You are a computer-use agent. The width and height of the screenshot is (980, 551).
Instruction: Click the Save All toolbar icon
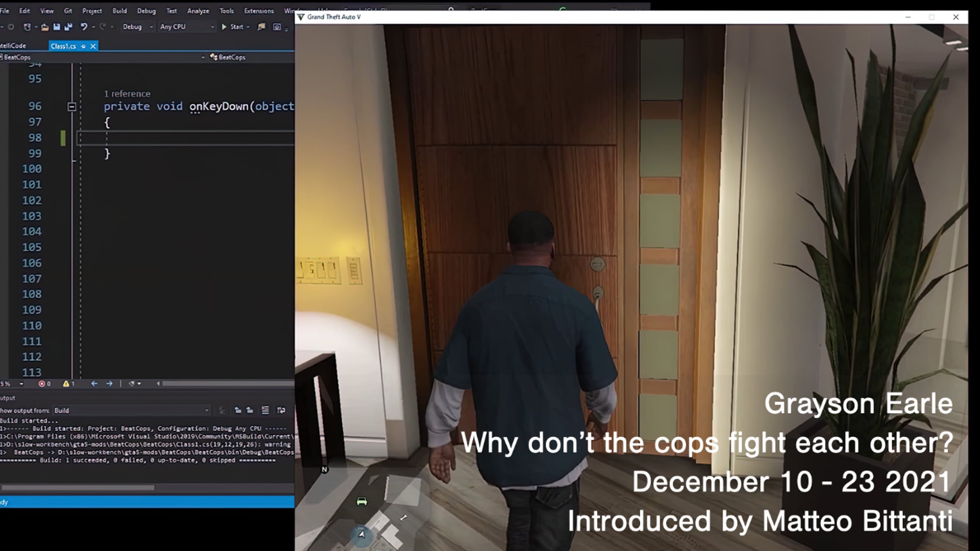68,27
